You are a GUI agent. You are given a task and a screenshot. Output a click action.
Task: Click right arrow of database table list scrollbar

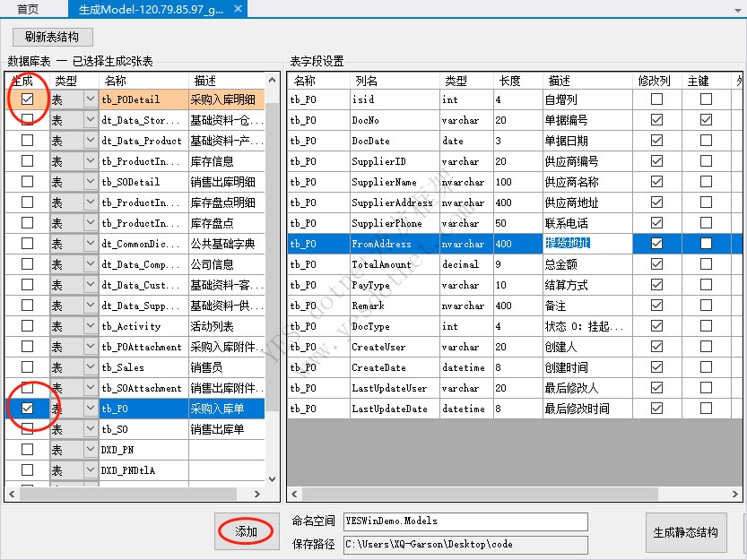click(257, 494)
